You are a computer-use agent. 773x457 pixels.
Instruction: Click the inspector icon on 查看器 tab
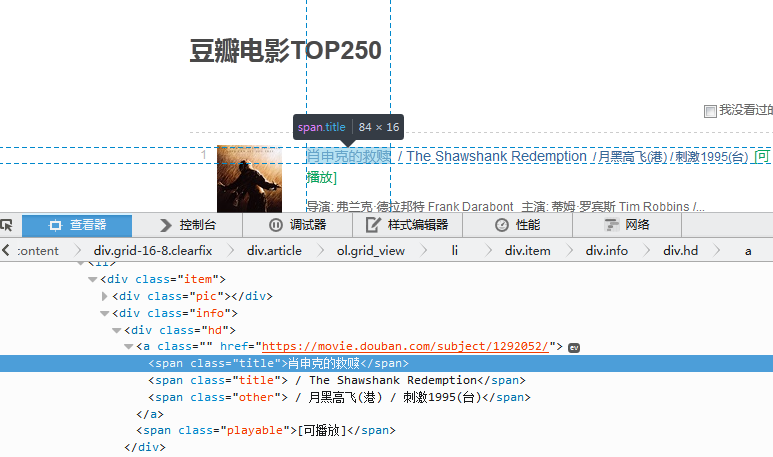click(55, 225)
